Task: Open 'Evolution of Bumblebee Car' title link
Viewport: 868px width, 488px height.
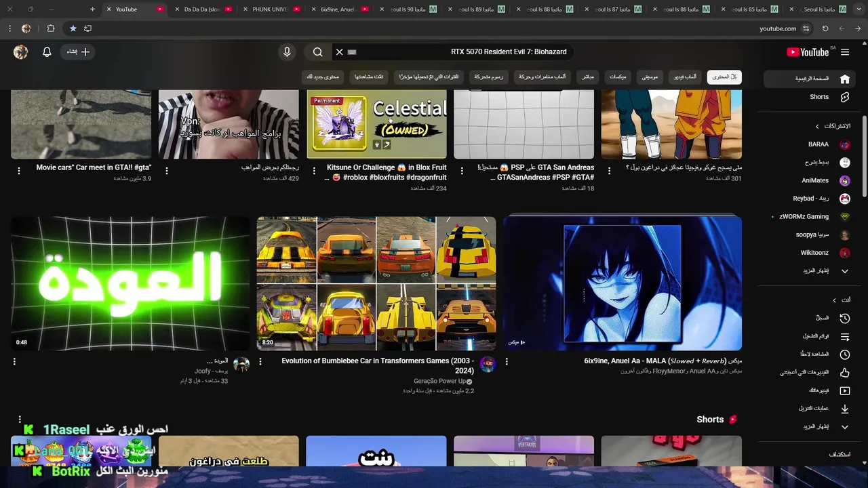Action: 378,366
